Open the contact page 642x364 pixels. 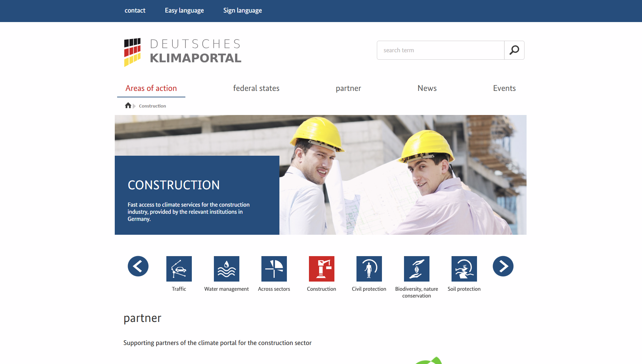pyautogui.click(x=135, y=11)
